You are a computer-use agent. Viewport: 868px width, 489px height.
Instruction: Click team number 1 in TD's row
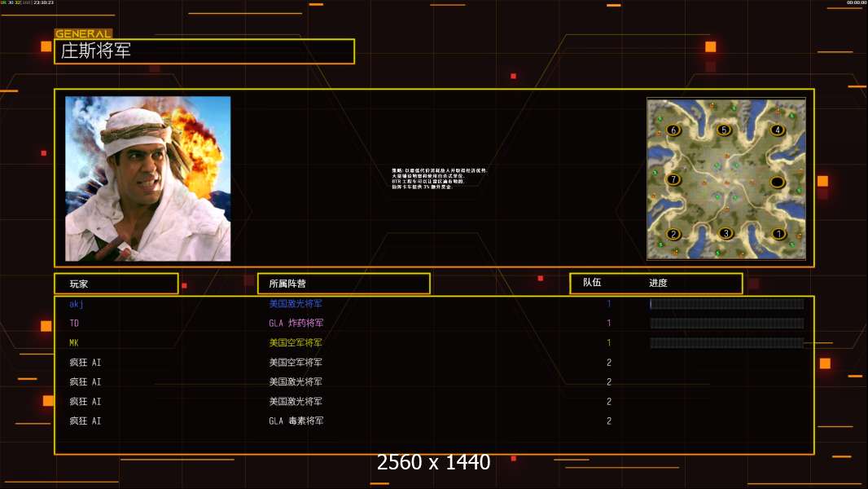tap(609, 323)
